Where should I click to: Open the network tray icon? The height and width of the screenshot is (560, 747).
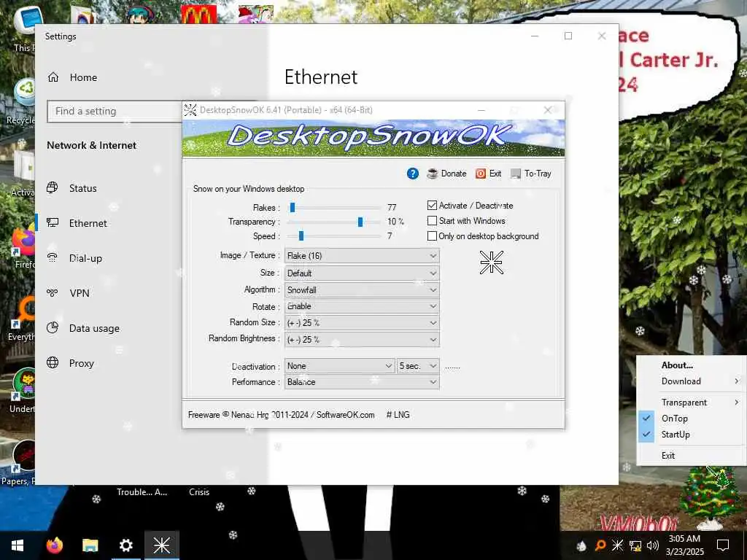click(x=635, y=545)
